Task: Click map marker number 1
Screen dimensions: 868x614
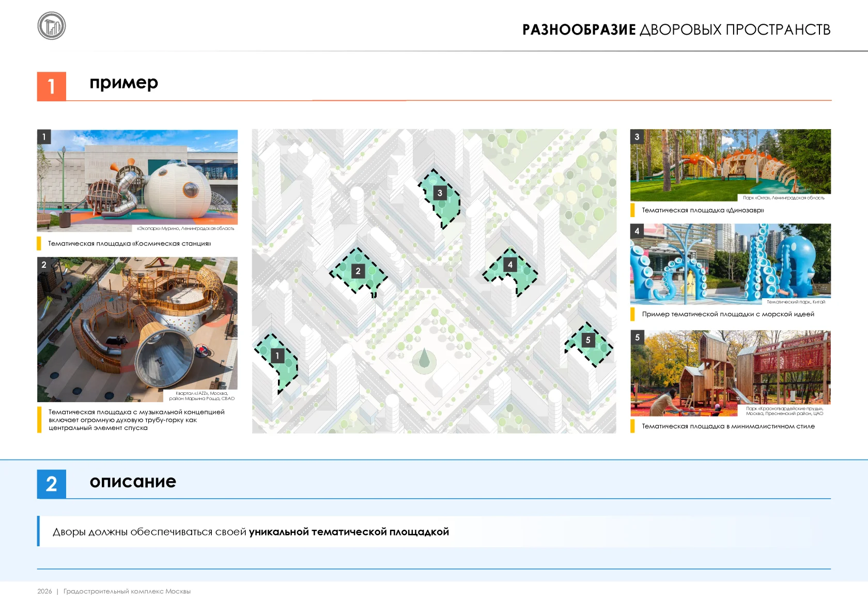Action: pos(277,356)
